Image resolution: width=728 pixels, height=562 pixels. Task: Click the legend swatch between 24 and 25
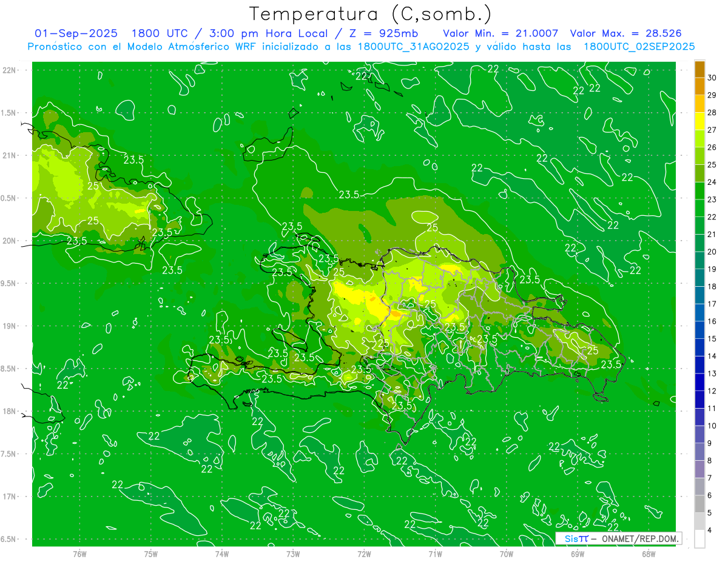coord(699,173)
